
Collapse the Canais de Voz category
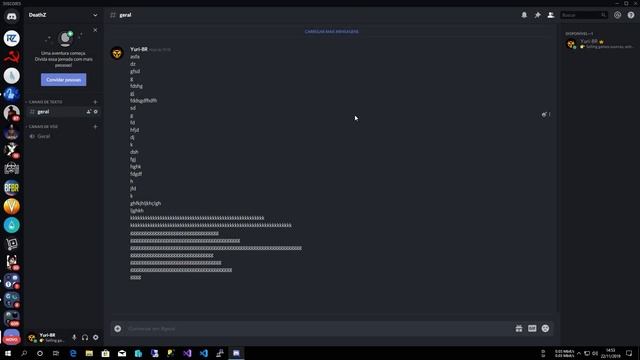tap(42, 127)
